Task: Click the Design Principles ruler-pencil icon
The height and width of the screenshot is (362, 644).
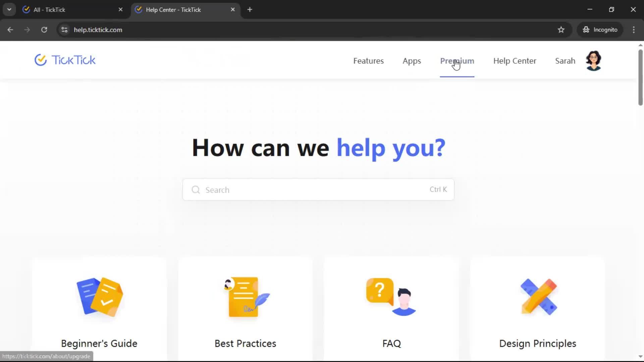Action: click(x=538, y=297)
